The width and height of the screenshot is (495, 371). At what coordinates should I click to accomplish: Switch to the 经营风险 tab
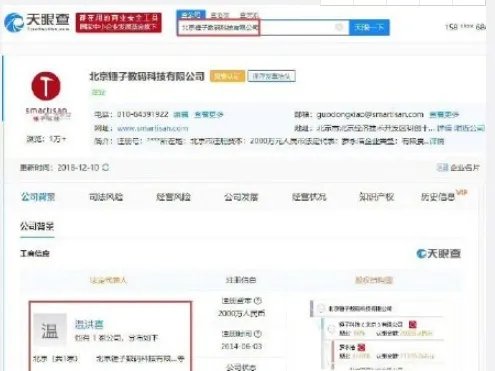[x=173, y=197]
